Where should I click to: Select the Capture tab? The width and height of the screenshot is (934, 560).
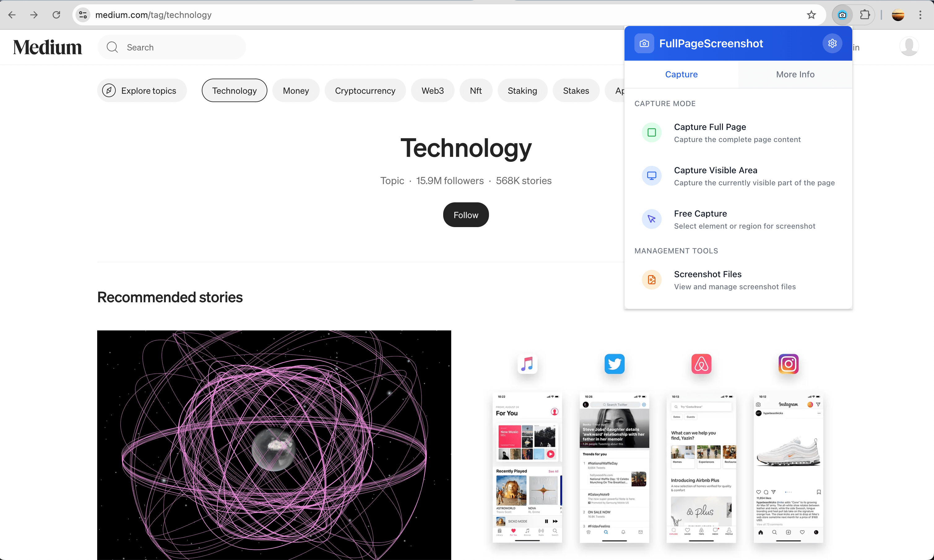pyautogui.click(x=681, y=74)
